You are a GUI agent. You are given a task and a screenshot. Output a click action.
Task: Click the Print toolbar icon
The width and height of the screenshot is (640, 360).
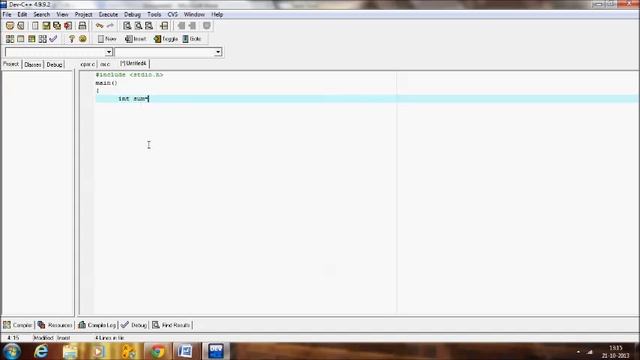82,26
